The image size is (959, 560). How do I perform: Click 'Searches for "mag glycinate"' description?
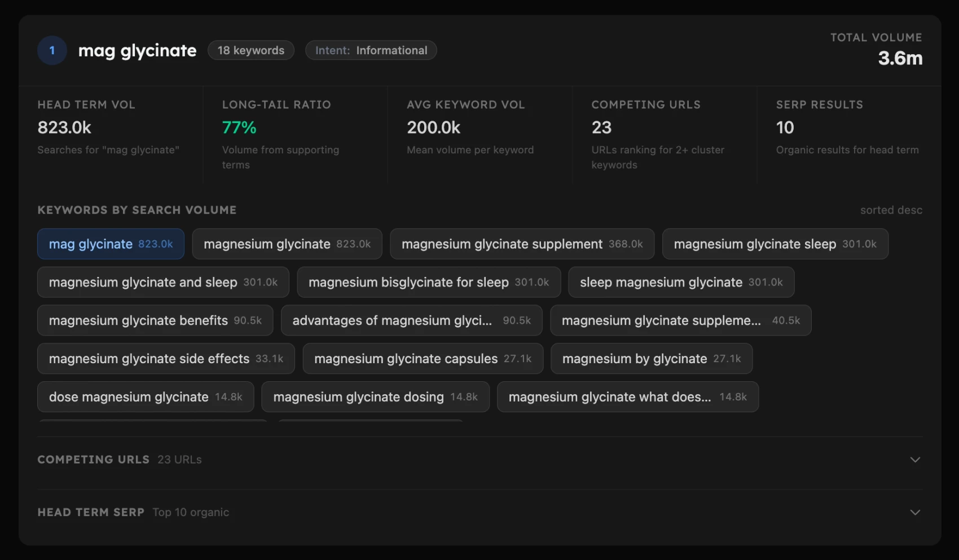(108, 150)
